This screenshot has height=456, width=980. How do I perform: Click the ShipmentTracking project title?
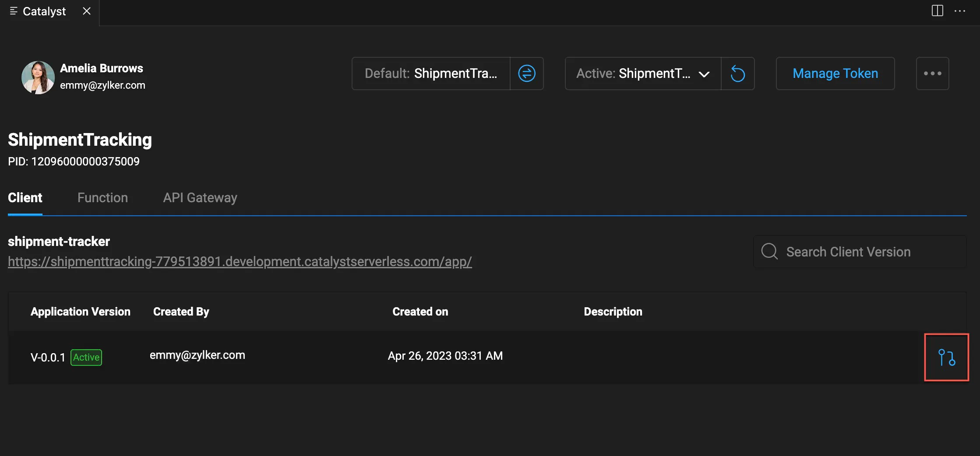click(80, 140)
